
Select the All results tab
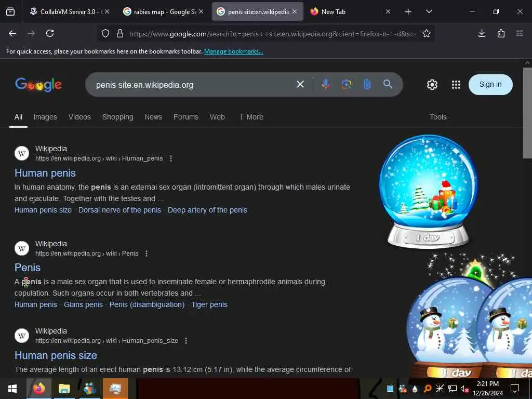pyautogui.click(x=18, y=117)
